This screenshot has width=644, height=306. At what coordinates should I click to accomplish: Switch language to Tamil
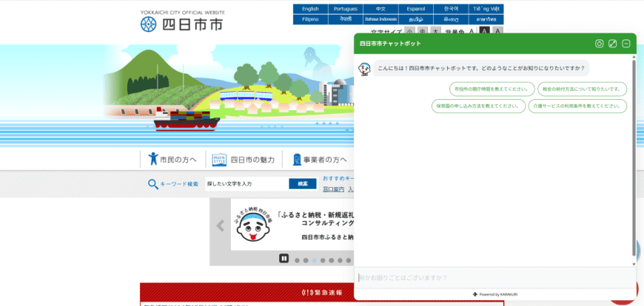(x=416, y=19)
